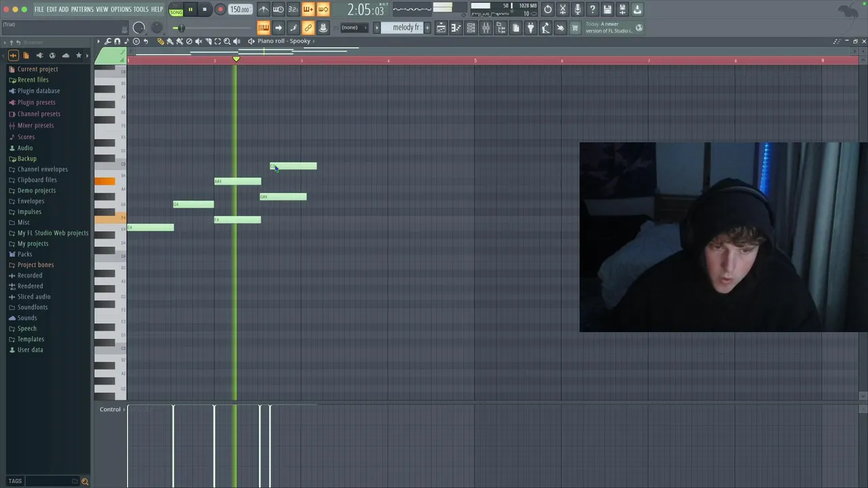
Task: Expand the Current project folder
Action: pos(34,69)
